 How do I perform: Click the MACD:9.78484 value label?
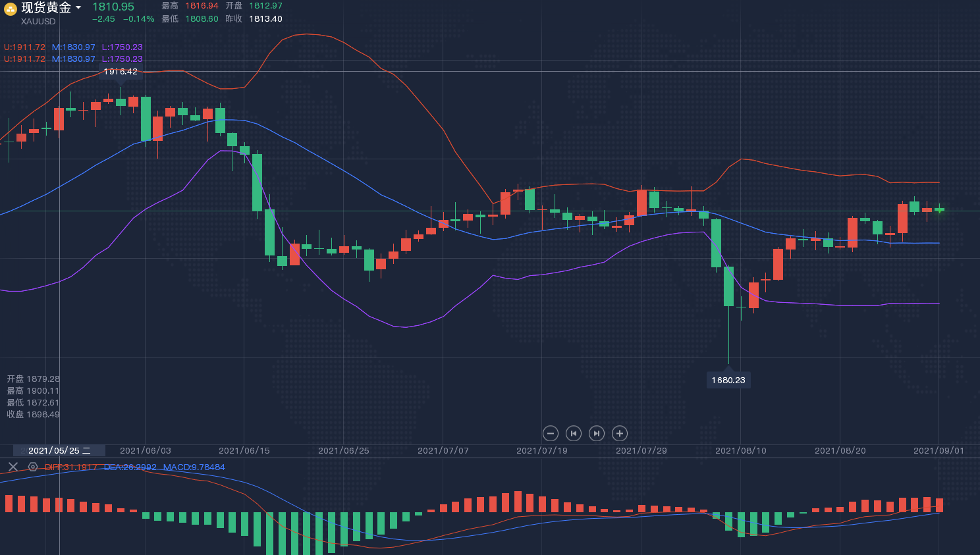coord(194,467)
